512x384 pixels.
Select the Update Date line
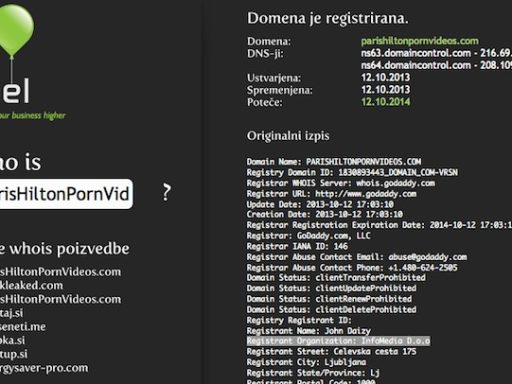[x=320, y=204]
